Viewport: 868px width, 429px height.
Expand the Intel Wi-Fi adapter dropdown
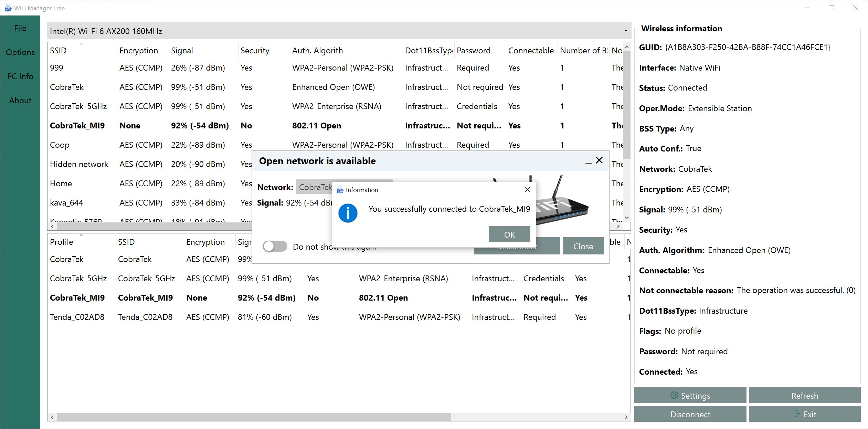click(625, 31)
